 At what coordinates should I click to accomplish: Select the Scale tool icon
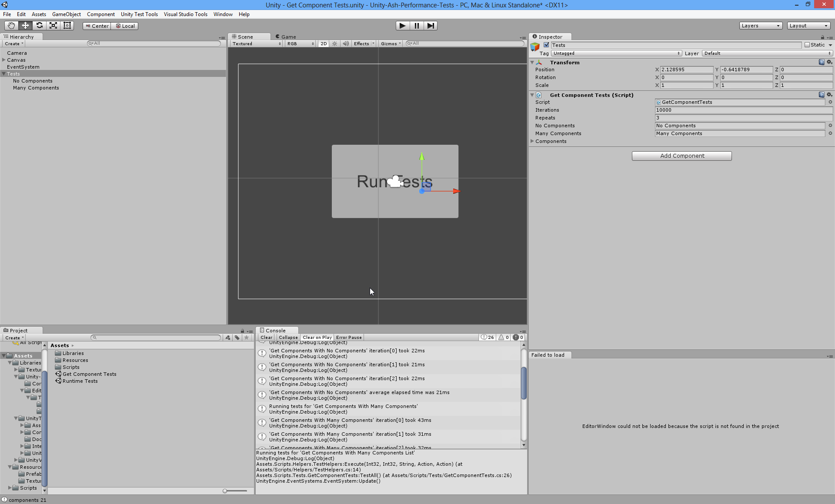pos(53,26)
